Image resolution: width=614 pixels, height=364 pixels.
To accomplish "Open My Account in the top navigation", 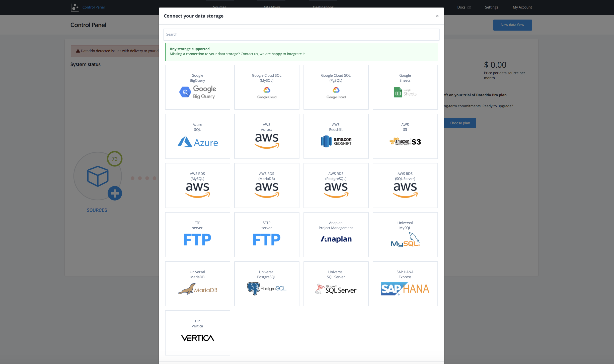I will 522,7.
